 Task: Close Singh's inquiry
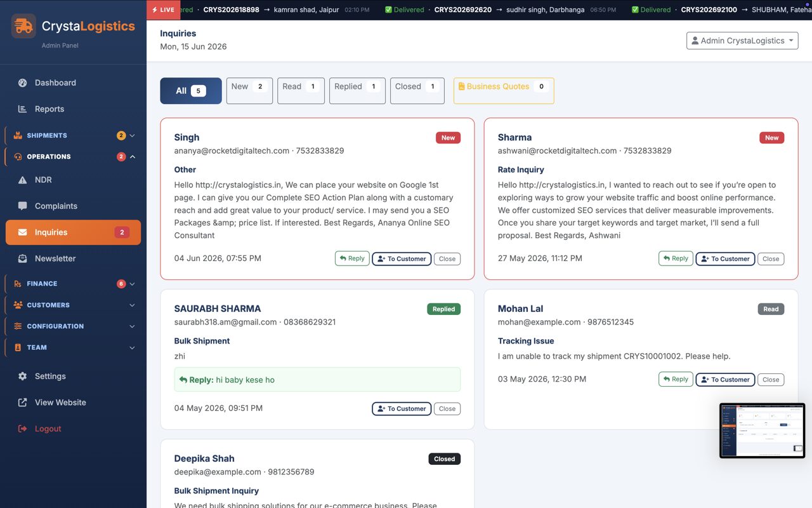coord(447,259)
